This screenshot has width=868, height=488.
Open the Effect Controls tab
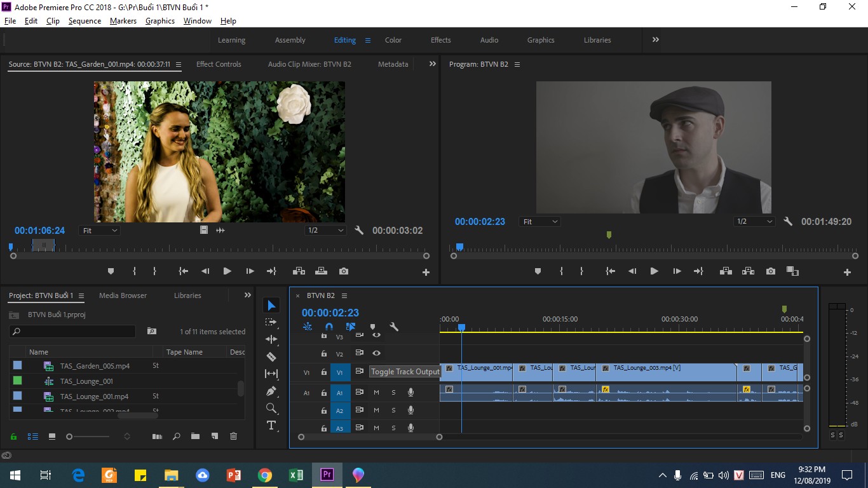[x=219, y=64]
